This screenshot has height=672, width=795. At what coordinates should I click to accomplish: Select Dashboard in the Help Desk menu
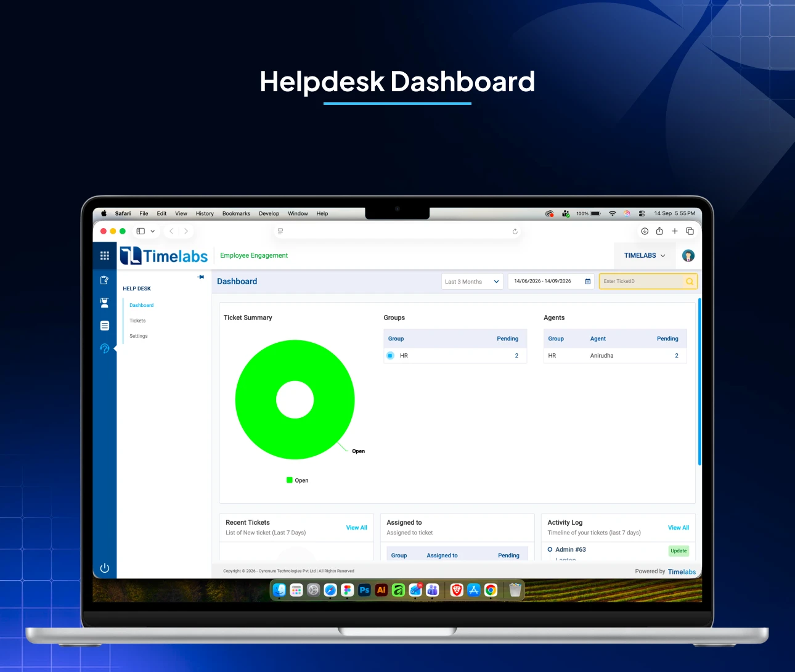pos(142,305)
